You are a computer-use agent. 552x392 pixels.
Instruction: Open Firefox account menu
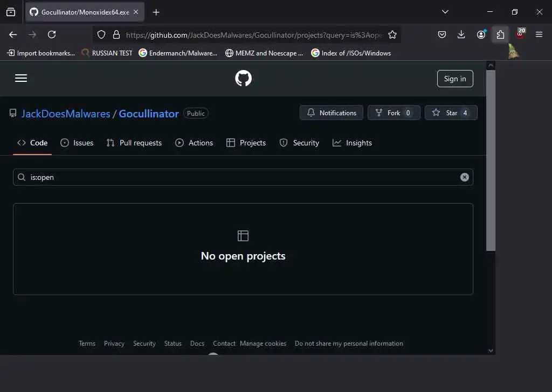pyautogui.click(x=481, y=34)
